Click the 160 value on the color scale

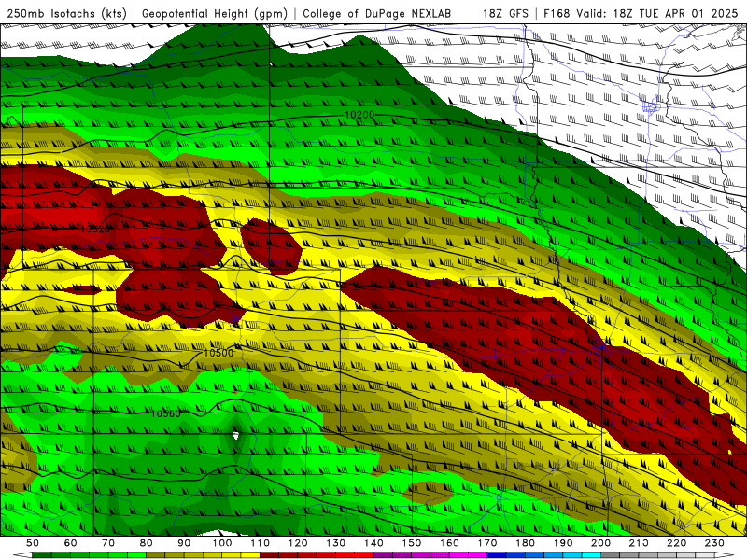(x=449, y=543)
